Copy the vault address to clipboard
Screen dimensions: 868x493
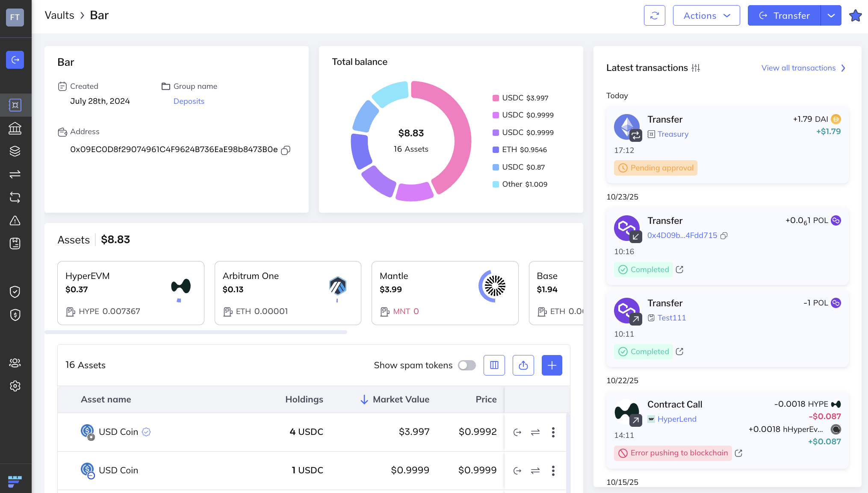[286, 150]
